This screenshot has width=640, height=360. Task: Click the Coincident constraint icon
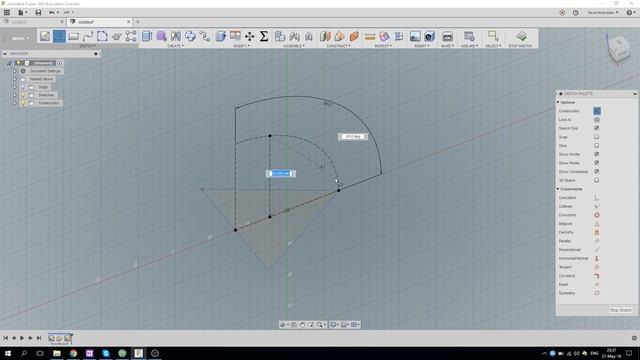597,198
